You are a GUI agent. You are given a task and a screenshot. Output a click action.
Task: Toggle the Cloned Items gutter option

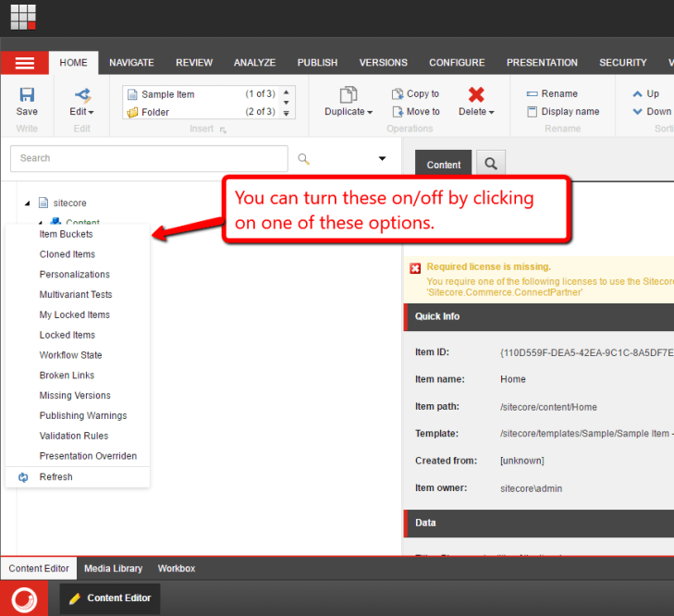(x=78, y=254)
